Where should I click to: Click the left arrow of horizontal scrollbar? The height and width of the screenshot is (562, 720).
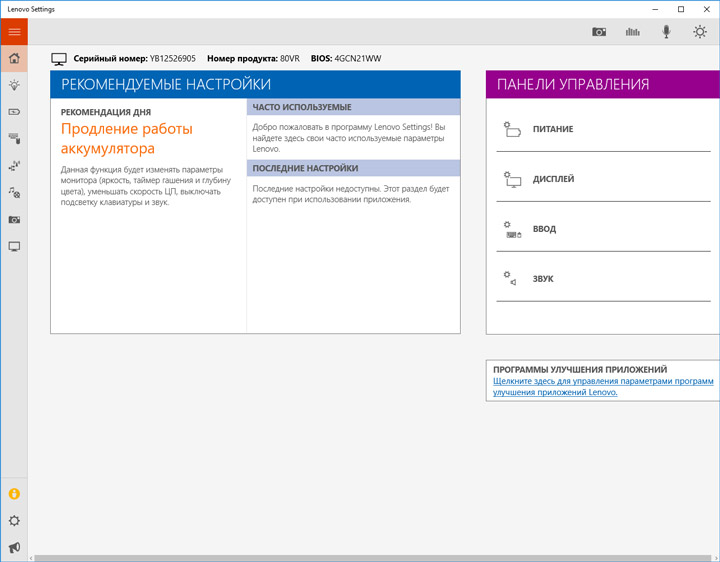click(x=31, y=558)
